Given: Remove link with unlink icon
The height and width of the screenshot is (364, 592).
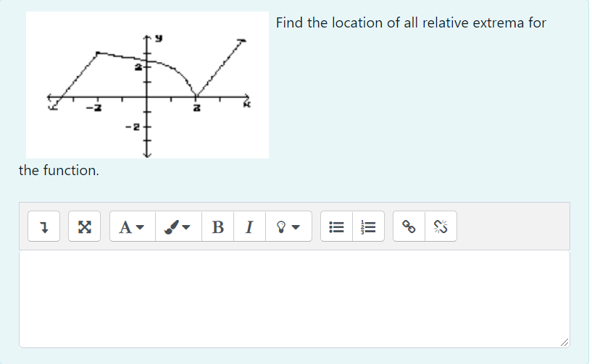Looking at the screenshot, I should click(x=441, y=227).
